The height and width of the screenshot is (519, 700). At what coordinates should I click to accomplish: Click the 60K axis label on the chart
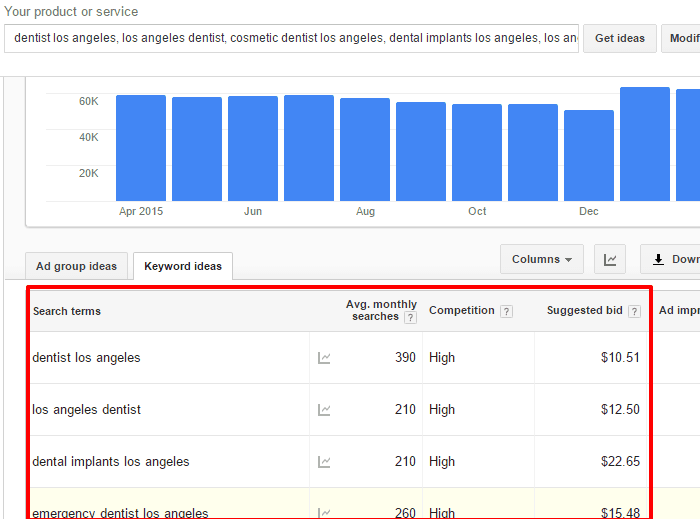click(88, 101)
